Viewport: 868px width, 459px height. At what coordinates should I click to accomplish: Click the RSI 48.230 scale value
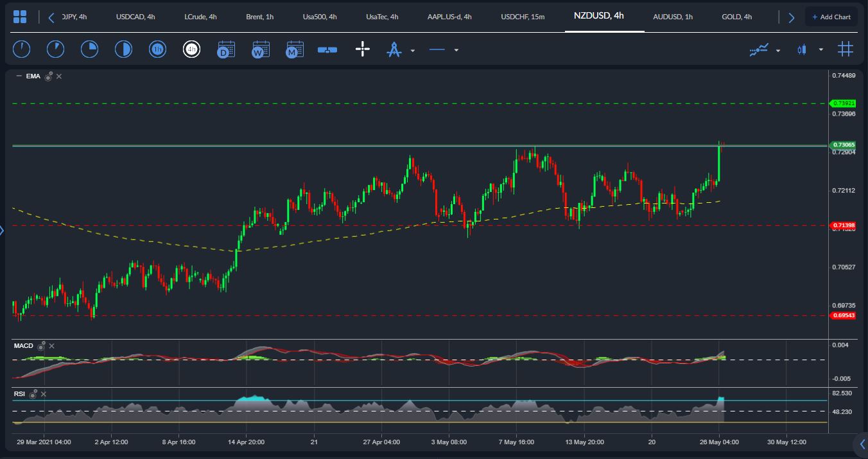point(842,411)
